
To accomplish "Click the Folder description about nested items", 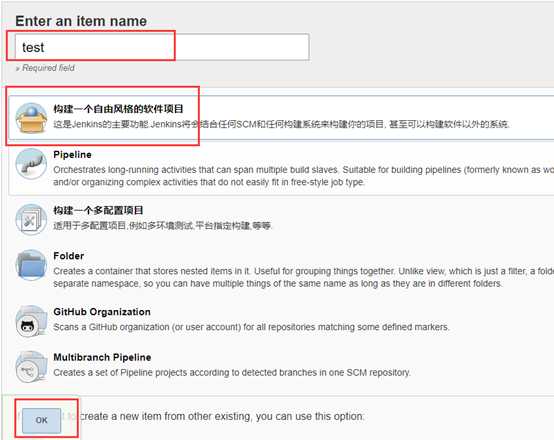I will (303, 277).
